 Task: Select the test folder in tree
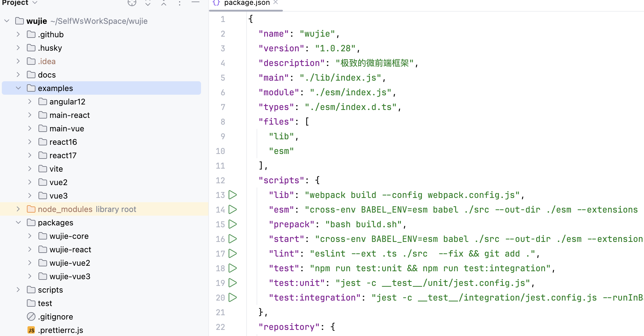coord(45,303)
